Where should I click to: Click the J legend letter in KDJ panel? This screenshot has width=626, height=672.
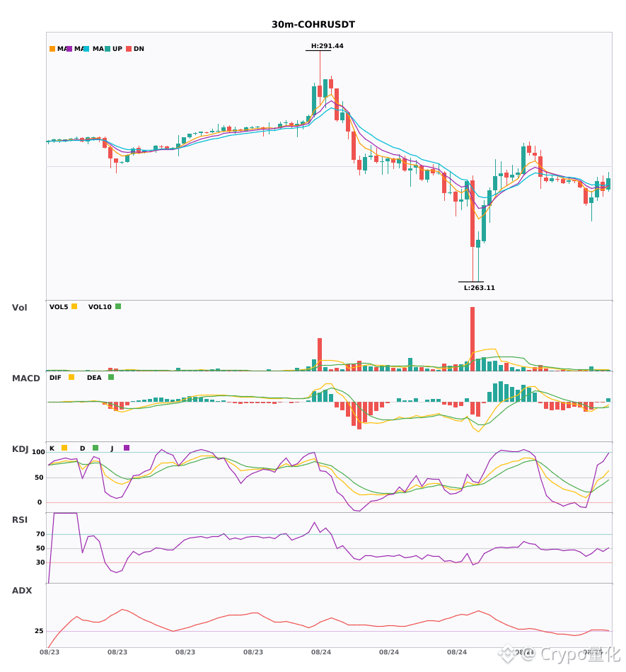pyautogui.click(x=112, y=448)
